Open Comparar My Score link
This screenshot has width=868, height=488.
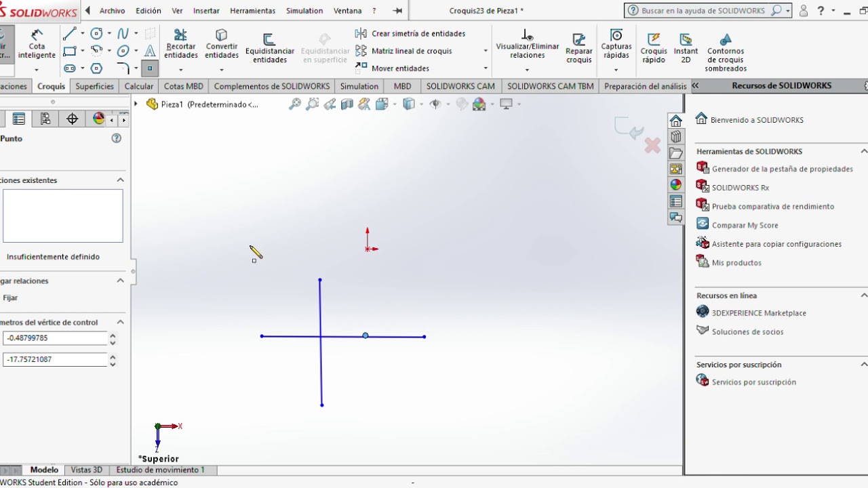[745, 225]
